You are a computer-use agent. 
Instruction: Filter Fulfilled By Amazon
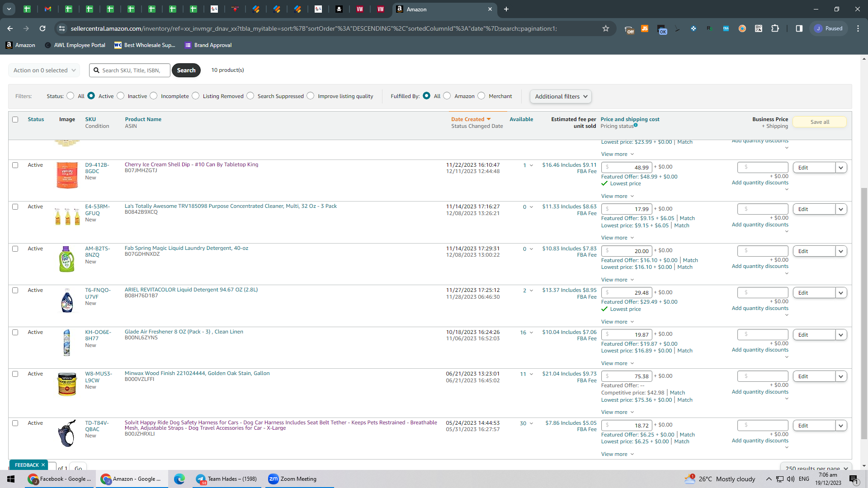pyautogui.click(x=447, y=96)
